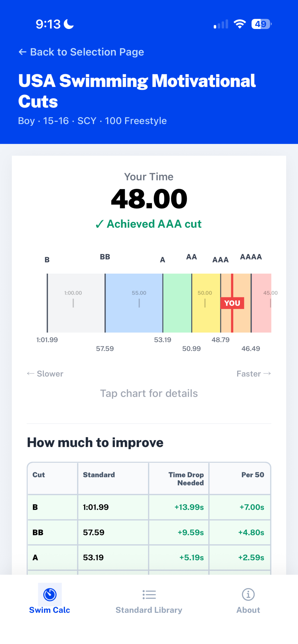Open the About info icon
298x644 pixels.
[x=248, y=594]
